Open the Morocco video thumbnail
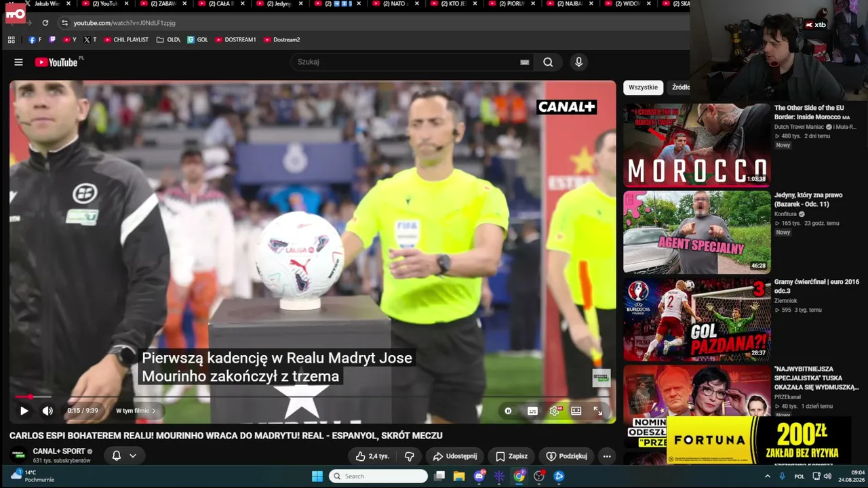Viewport: 868px width, 488px height. [696, 145]
